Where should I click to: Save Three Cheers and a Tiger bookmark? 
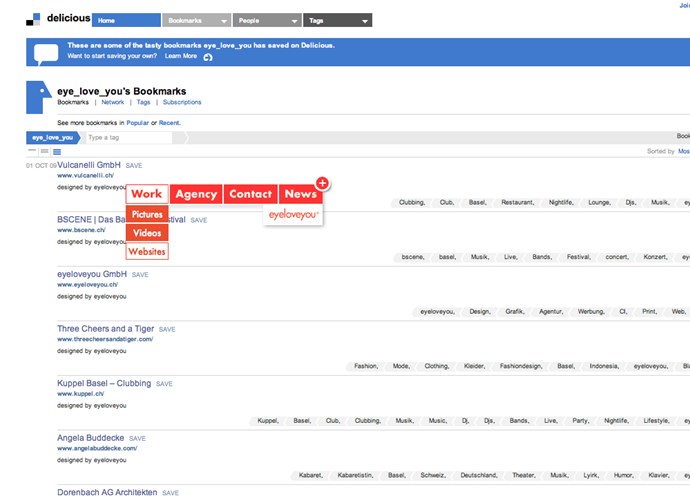[x=167, y=330]
